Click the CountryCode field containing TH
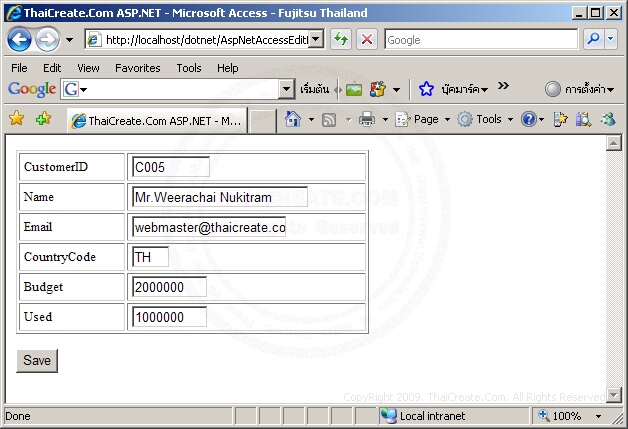This screenshot has width=628, height=429. pyautogui.click(x=150, y=257)
